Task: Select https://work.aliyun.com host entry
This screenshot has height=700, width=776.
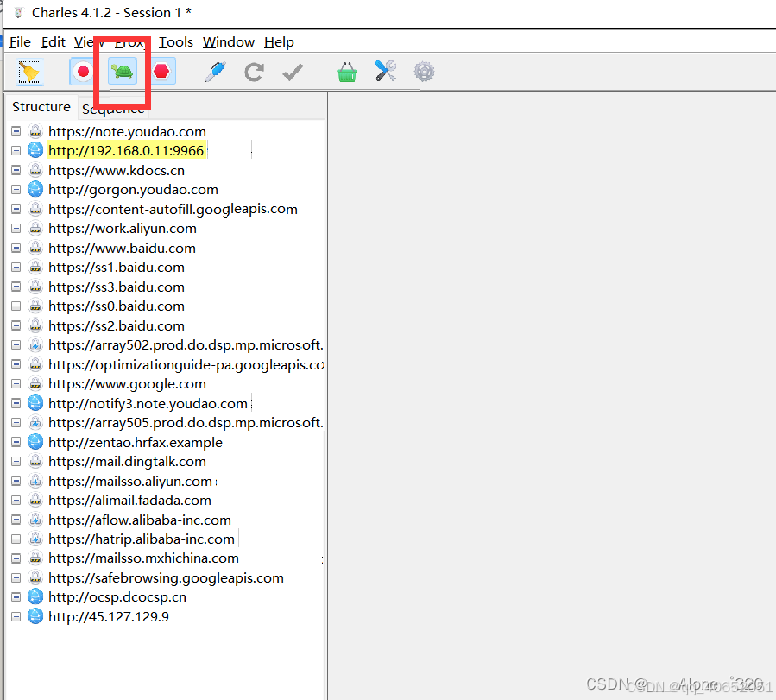Action: [123, 229]
